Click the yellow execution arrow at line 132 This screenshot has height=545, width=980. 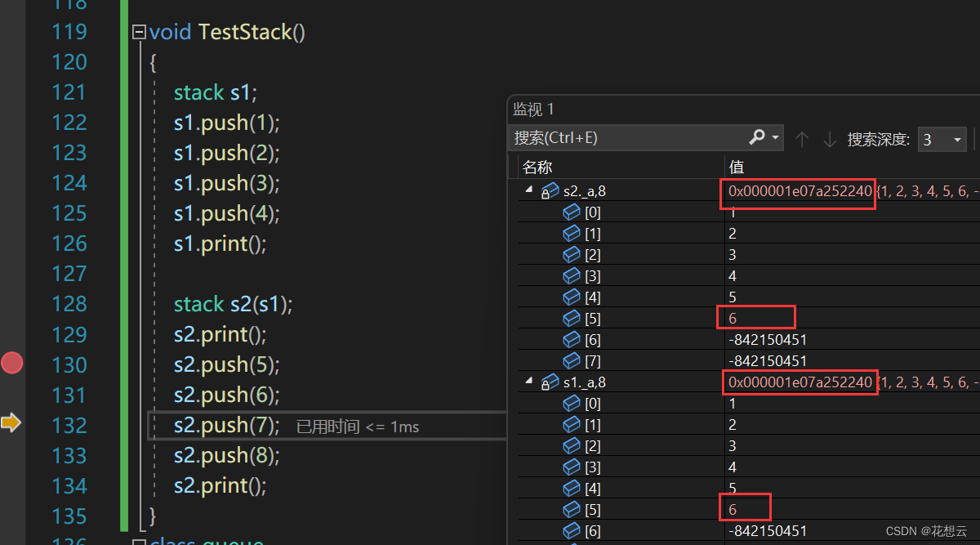click(x=11, y=422)
